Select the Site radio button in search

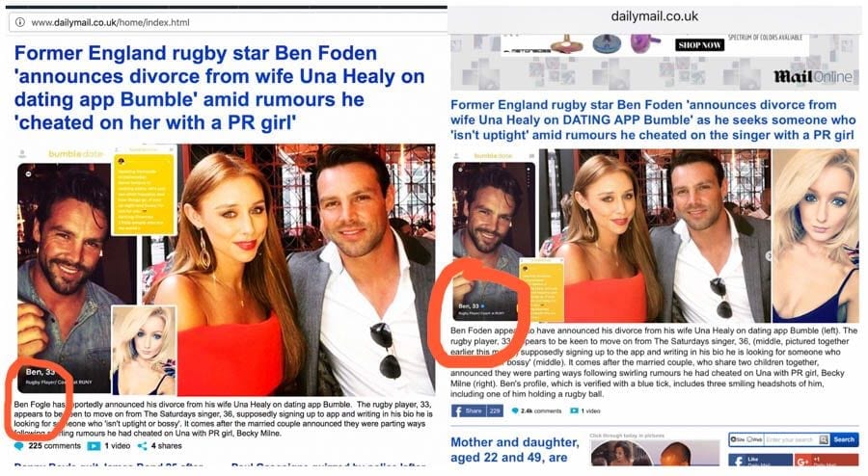734,439
